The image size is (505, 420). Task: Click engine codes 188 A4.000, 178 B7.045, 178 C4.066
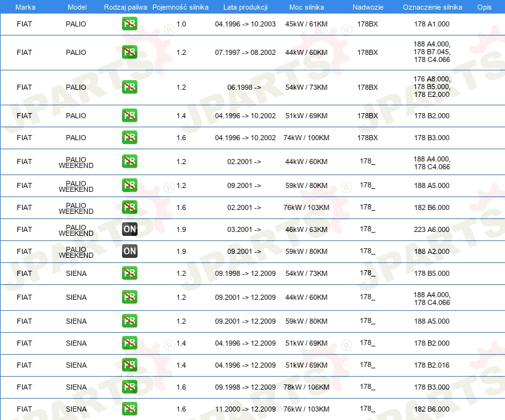point(432,52)
